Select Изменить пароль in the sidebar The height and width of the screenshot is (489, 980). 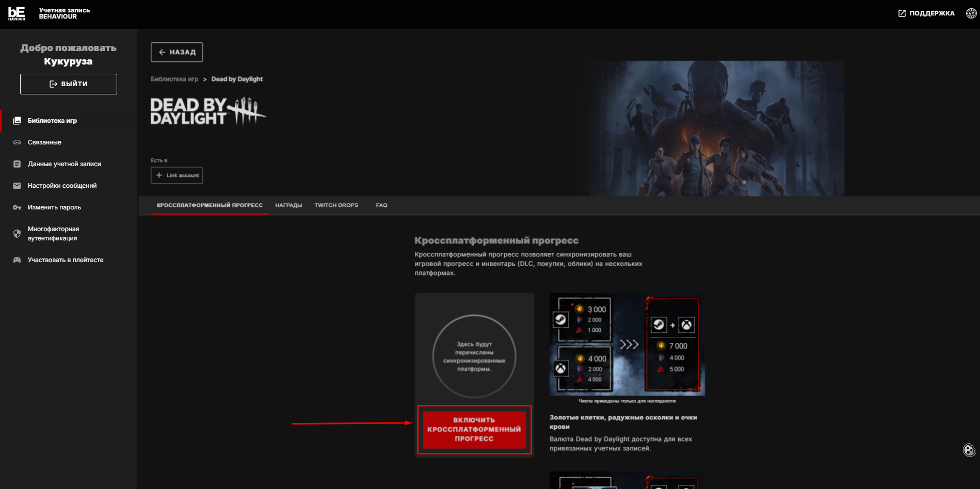(69, 207)
